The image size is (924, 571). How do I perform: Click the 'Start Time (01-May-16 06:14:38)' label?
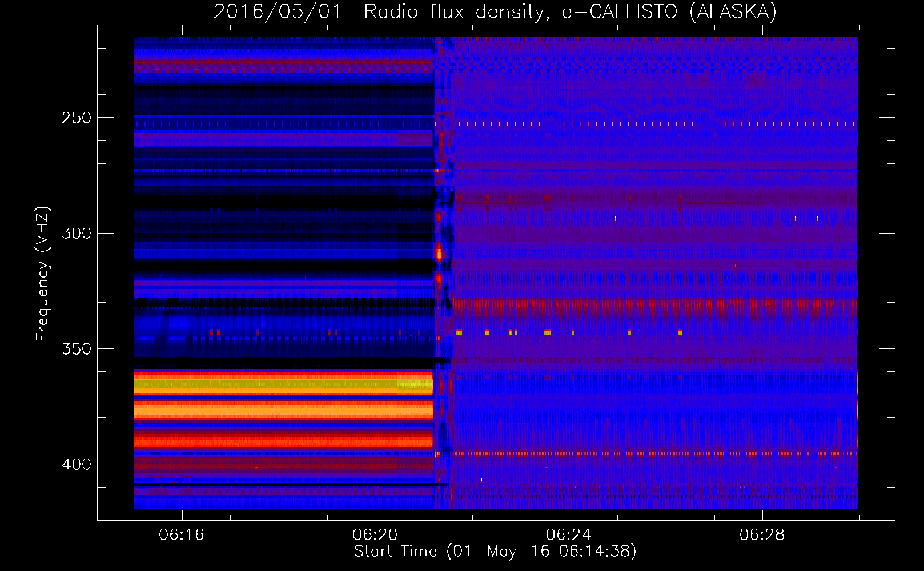495,552
